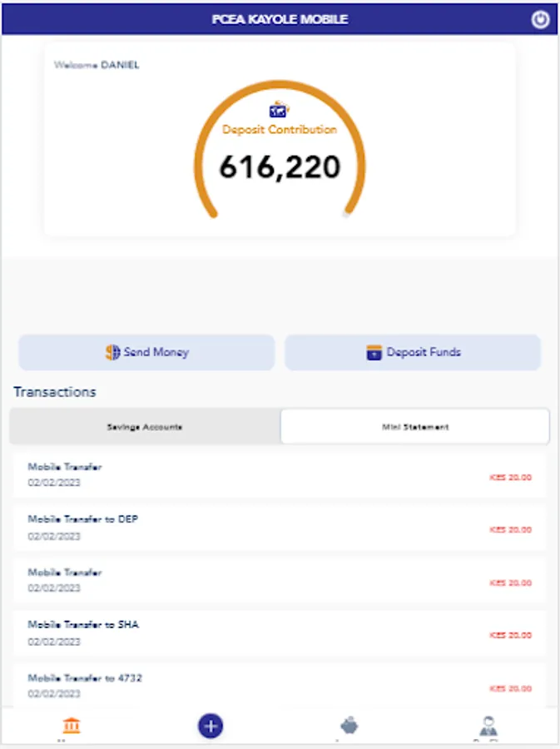This screenshot has width=560, height=749.
Task: Tap the Deposit Contribution wallet icon
Action: tap(280, 110)
